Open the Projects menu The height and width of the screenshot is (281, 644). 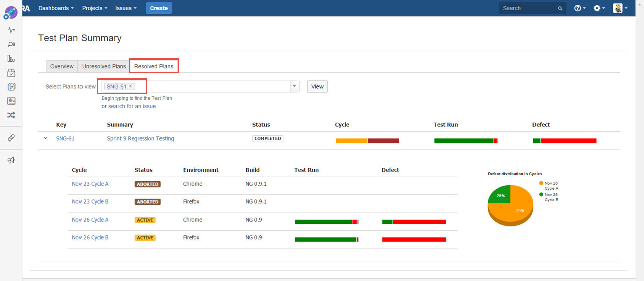95,8
